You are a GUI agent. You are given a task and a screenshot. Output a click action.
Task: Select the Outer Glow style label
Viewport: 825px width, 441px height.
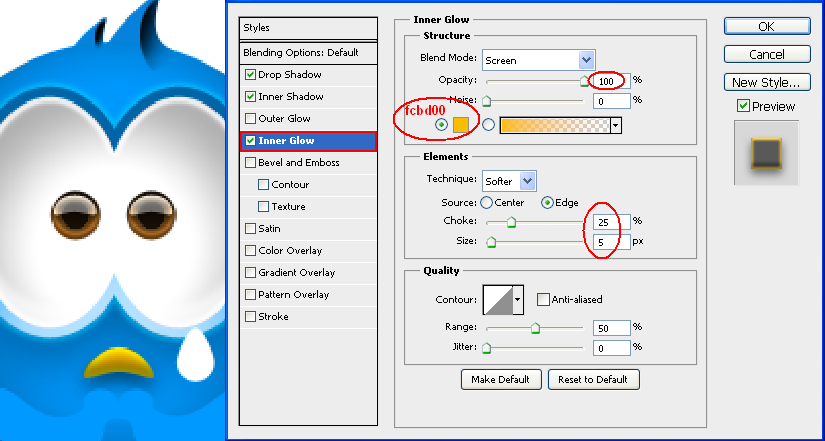(284, 119)
